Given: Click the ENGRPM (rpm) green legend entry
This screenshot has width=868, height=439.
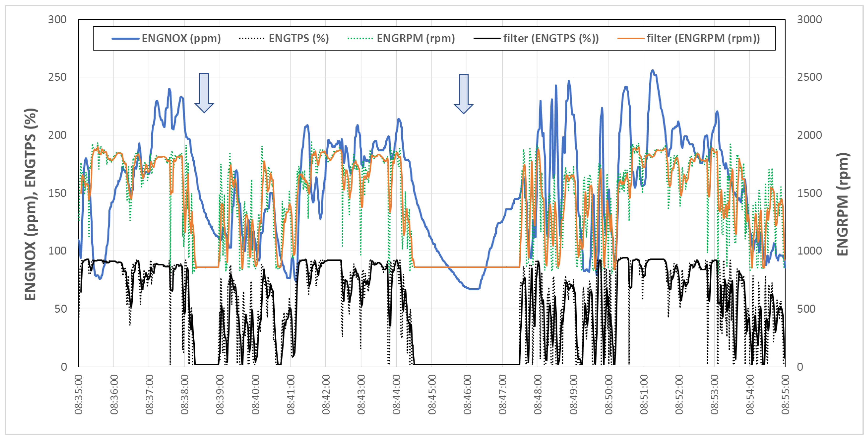Looking at the screenshot, I should pos(416,38).
